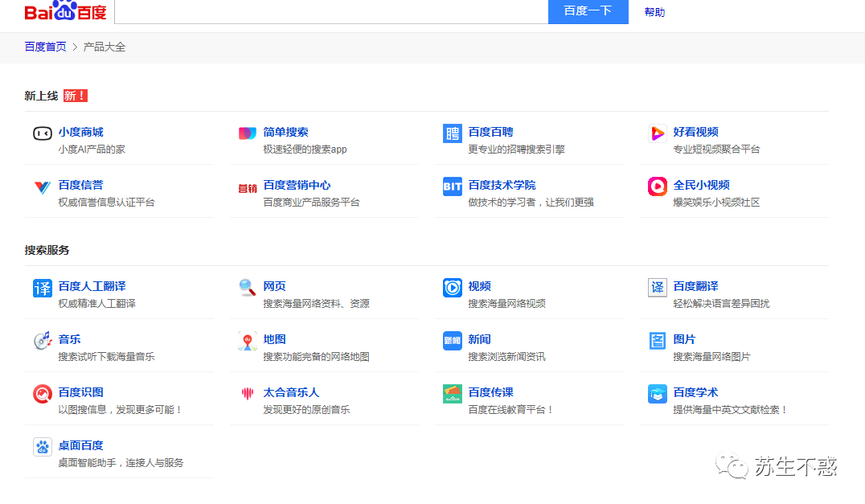Open the 太合音乐人 link

tap(291, 392)
